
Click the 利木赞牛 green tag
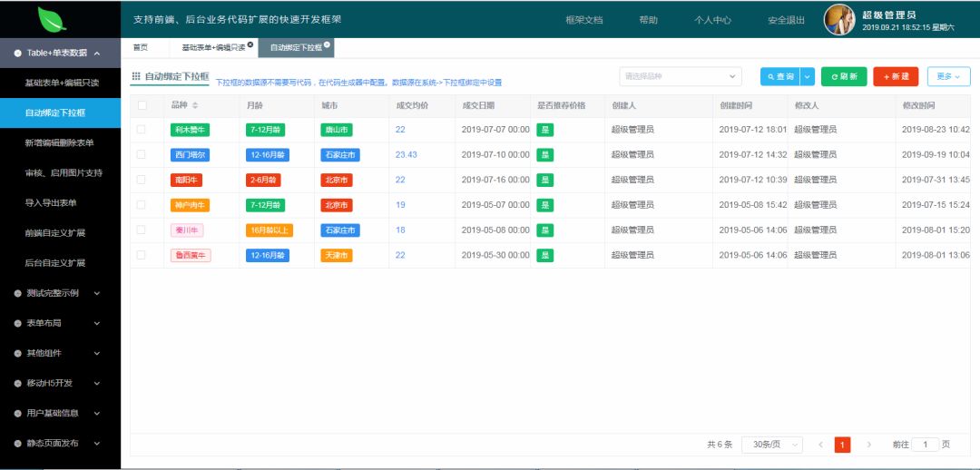point(190,130)
